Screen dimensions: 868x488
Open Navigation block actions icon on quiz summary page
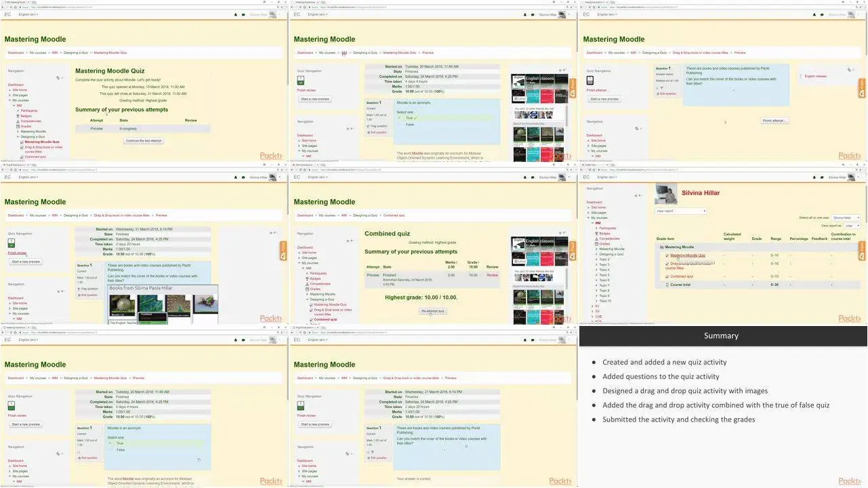58,78
